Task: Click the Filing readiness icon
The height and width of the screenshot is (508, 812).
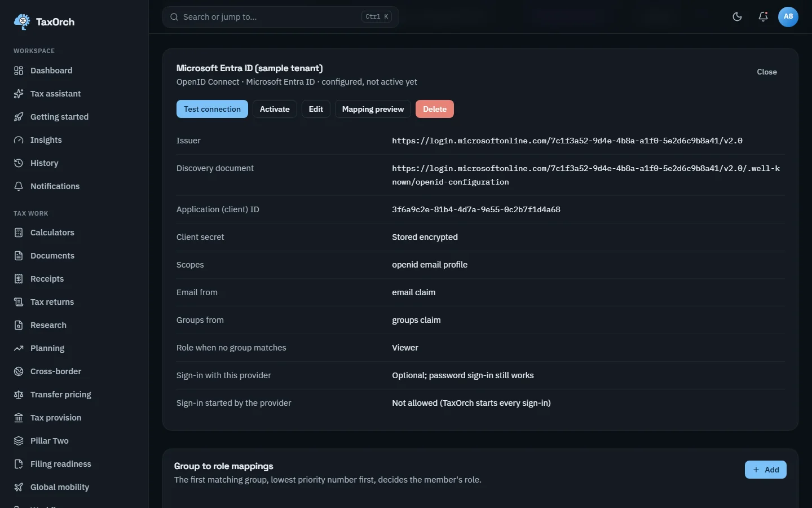Action: pos(19,464)
